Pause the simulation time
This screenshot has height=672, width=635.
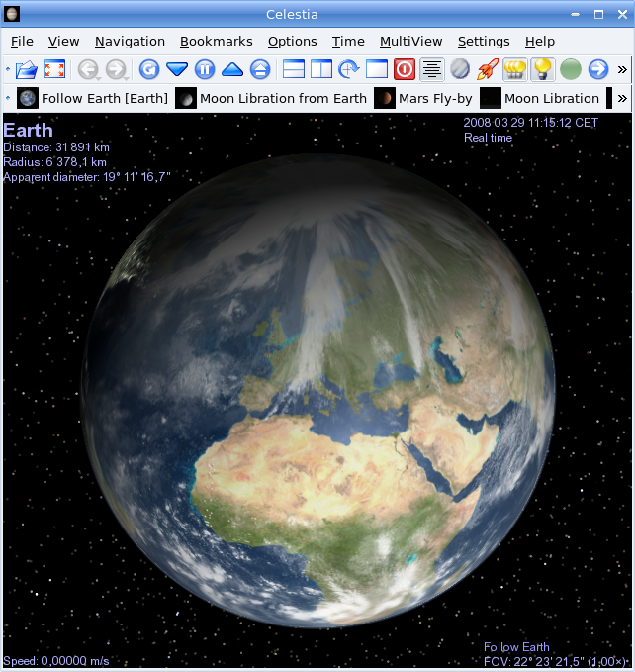coord(205,69)
